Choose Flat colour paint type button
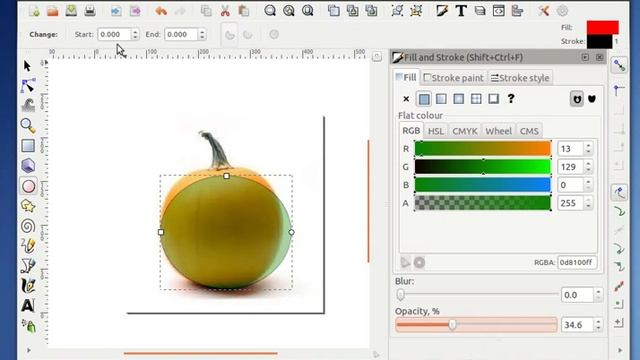This screenshot has height=360, width=640. (x=424, y=99)
